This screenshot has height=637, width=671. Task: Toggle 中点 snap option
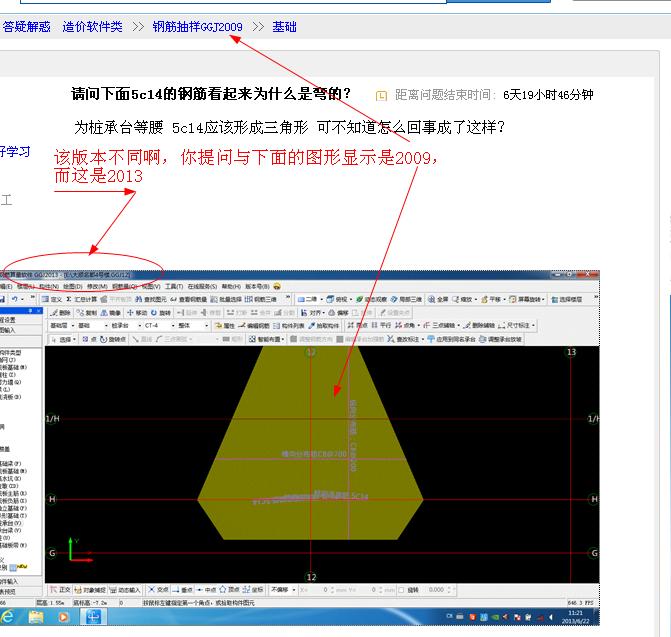coord(206,590)
